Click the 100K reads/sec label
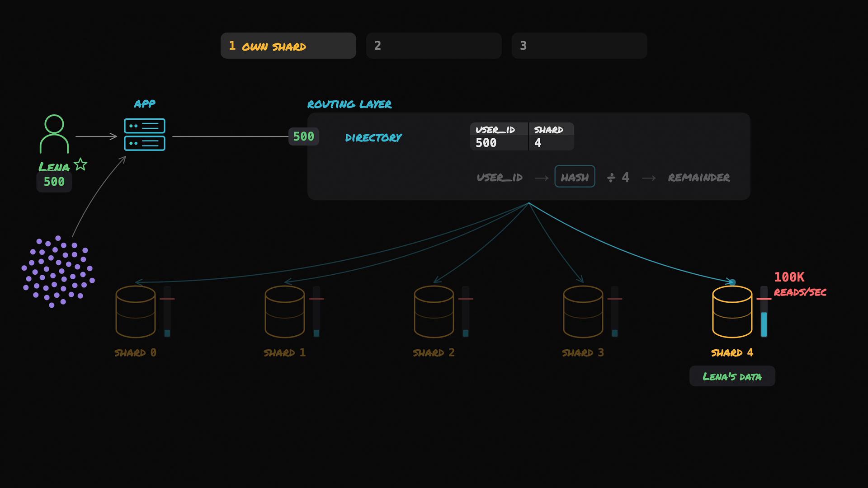868x488 pixels. [x=800, y=284]
